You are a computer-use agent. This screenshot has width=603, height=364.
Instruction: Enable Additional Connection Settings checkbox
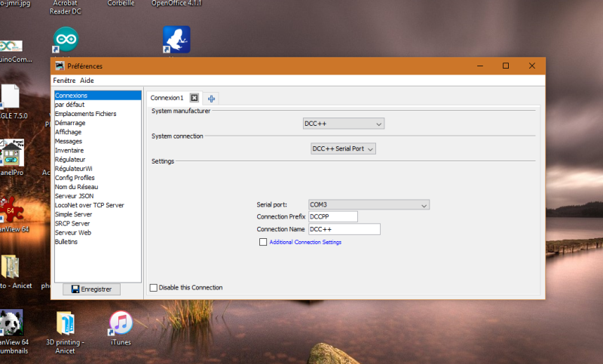pos(263,242)
